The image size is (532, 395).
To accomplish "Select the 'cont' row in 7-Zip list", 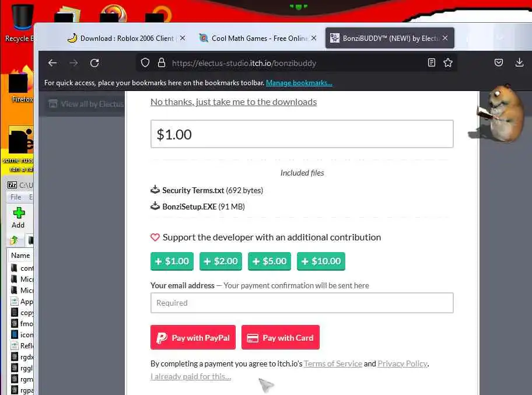I will 22,268.
